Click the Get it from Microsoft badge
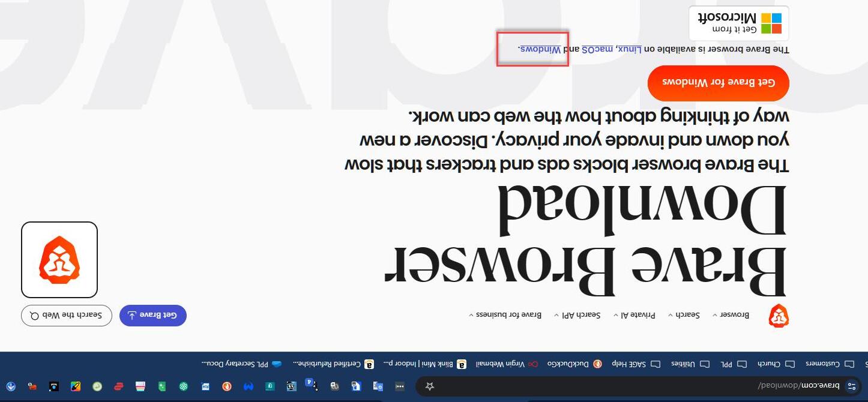This screenshot has width=868, height=402. click(x=739, y=23)
